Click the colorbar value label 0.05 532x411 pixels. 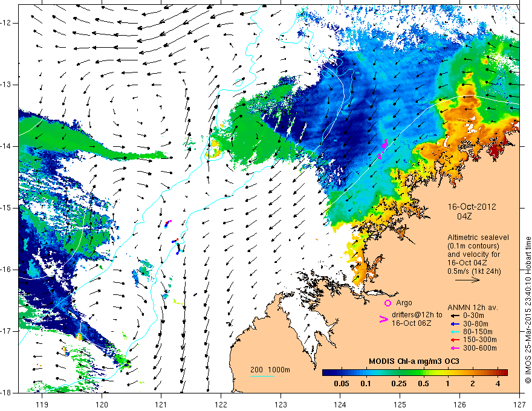(342, 384)
